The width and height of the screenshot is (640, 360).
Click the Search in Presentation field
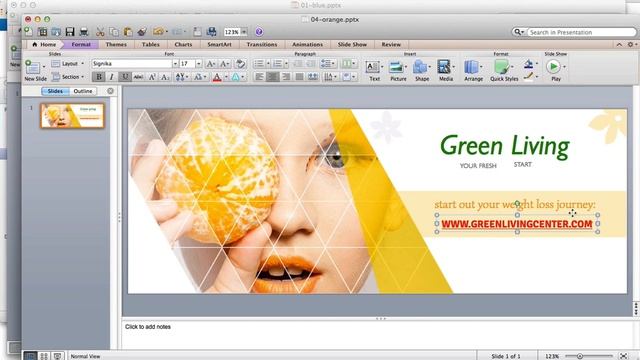(x=582, y=32)
